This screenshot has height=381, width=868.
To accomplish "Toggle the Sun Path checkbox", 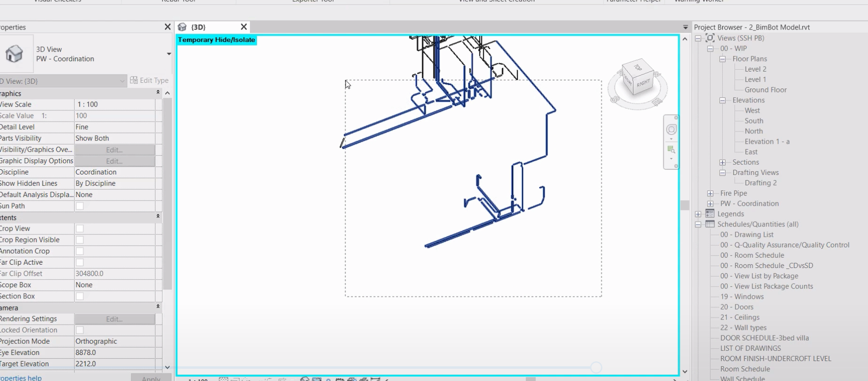I will (x=79, y=206).
